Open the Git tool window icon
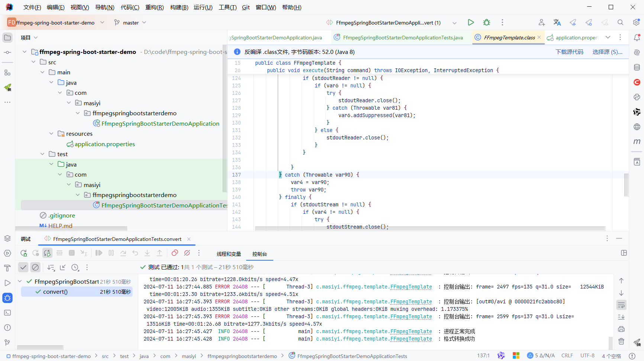Viewport: 644px width, 361px height. (7, 342)
